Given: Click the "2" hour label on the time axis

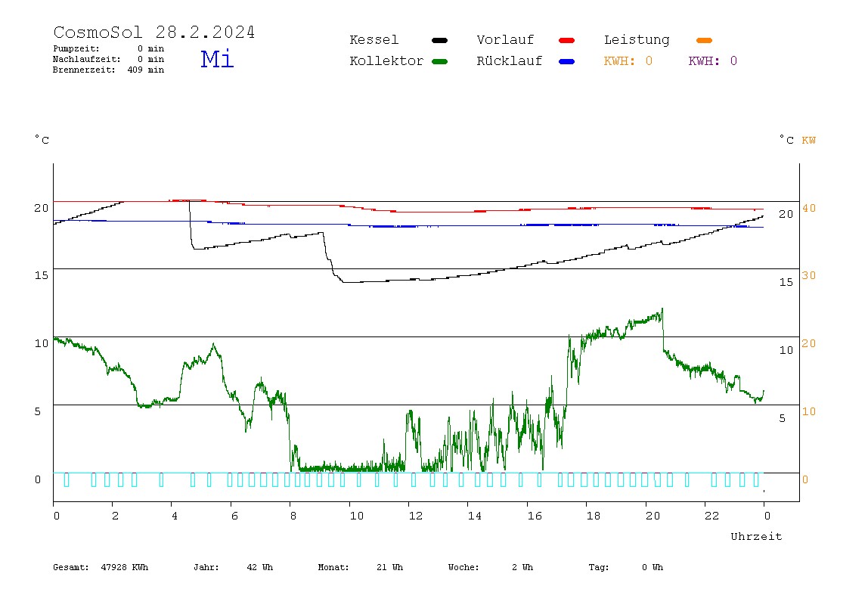Looking at the screenshot, I should (x=115, y=516).
